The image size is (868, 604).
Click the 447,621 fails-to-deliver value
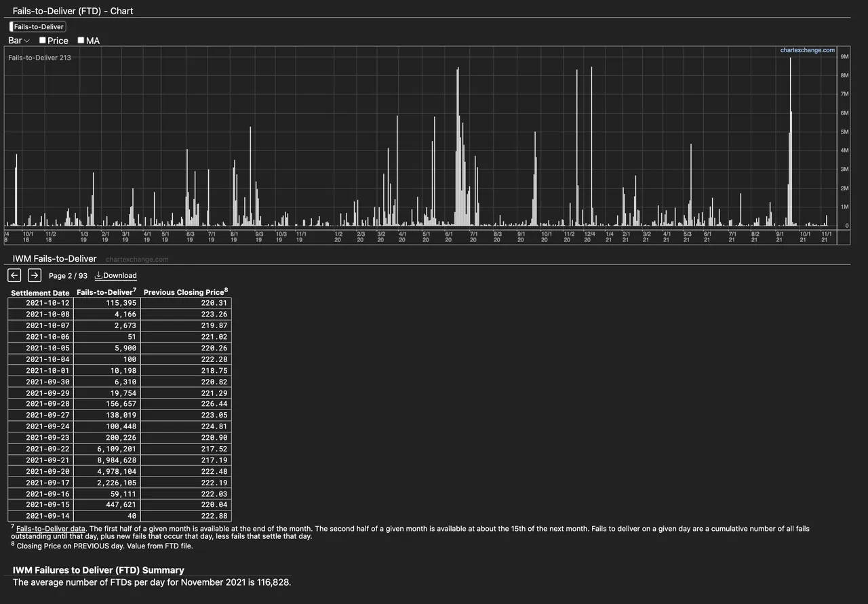tap(121, 505)
